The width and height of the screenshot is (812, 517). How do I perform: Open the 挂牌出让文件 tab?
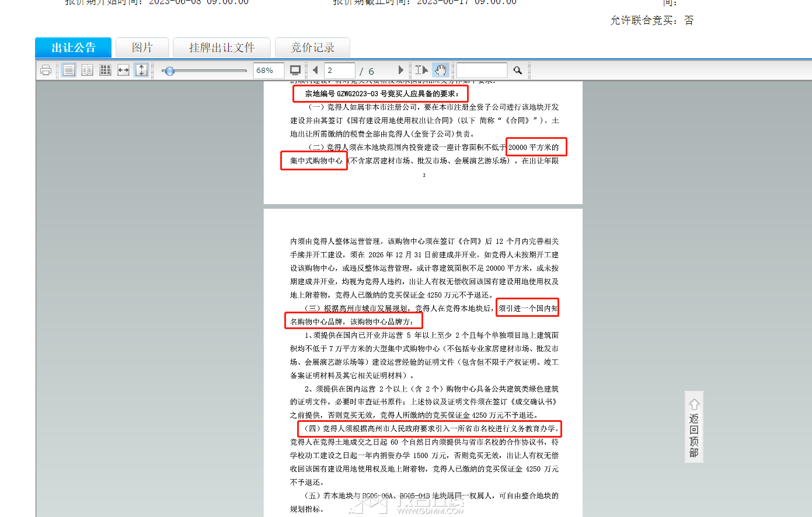coord(222,47)
